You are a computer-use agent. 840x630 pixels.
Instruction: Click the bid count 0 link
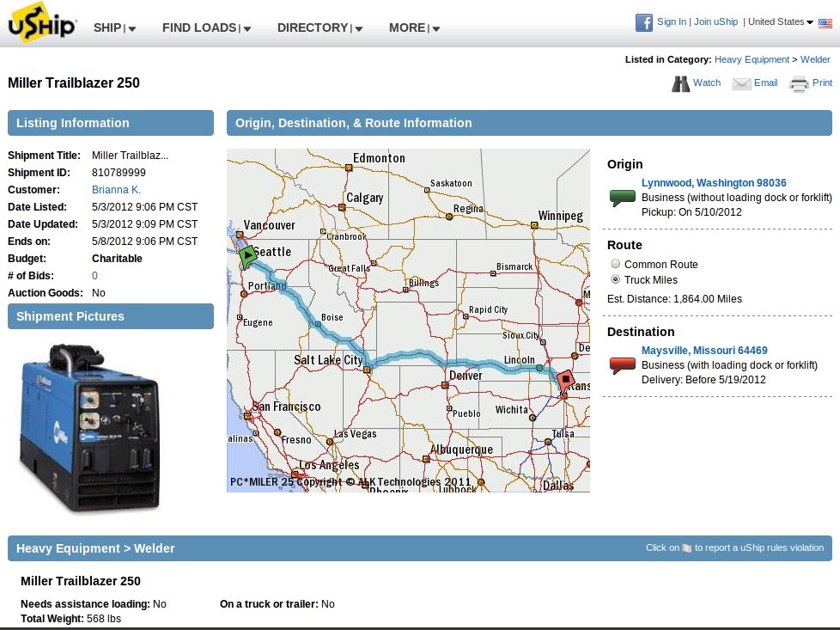pyautogui.click(x=94, y=276)
